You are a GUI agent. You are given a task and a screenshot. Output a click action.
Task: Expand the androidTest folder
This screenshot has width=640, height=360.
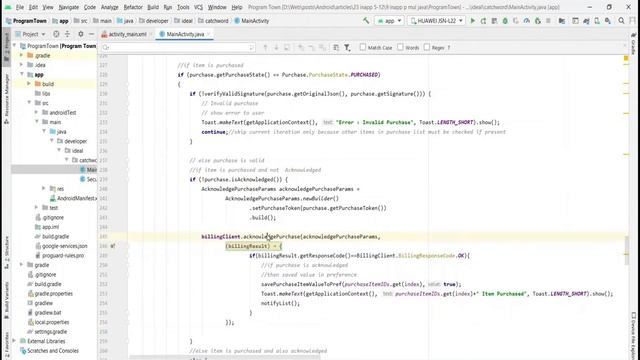(36, 112)
